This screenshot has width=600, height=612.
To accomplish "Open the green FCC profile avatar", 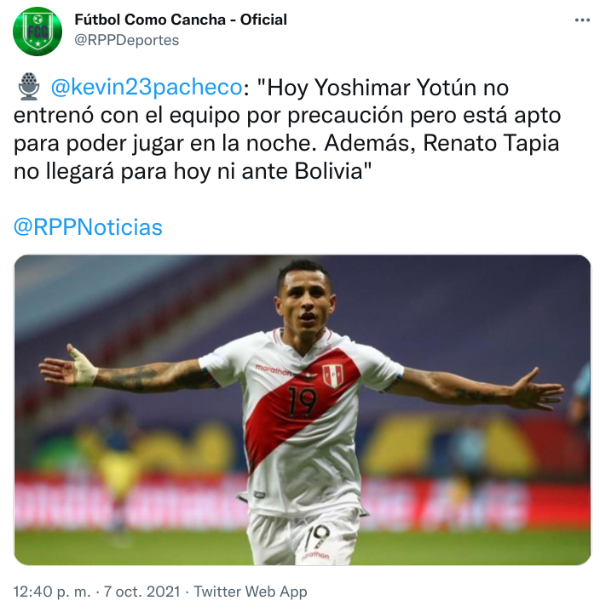I will (x=37, y=31).
